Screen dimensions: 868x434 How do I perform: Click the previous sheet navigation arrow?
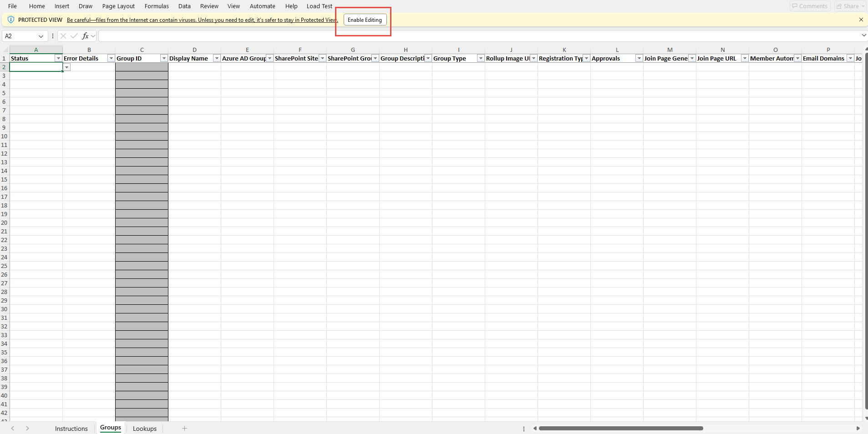coord(13,428)
